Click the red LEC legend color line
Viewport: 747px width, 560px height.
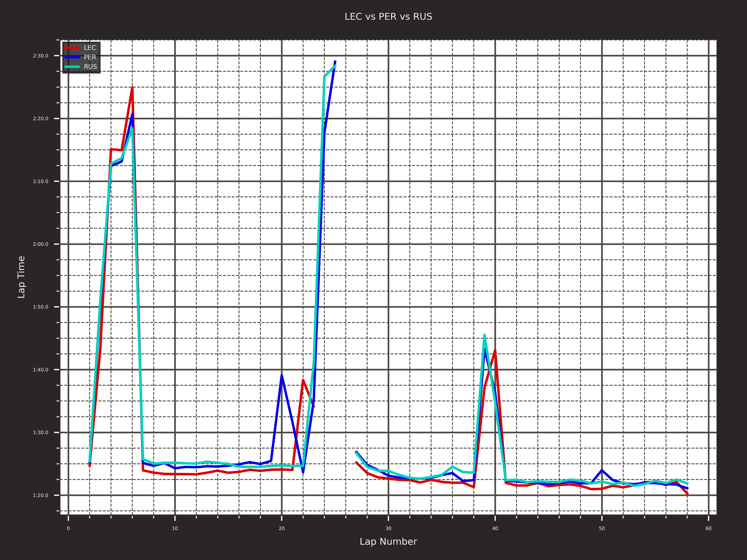click(x=72, y=48)
